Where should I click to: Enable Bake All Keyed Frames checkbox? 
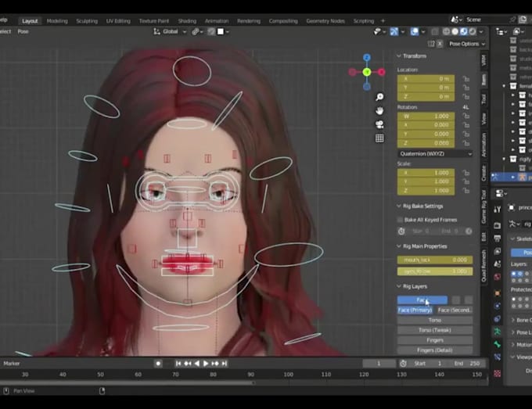pos(401,220)
